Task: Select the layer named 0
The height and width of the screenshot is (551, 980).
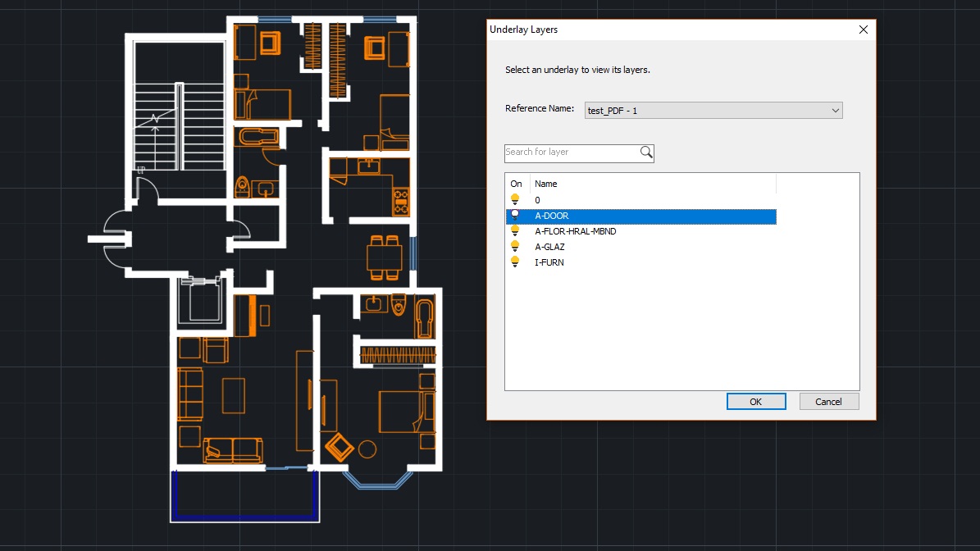Action: coord(537,201)
